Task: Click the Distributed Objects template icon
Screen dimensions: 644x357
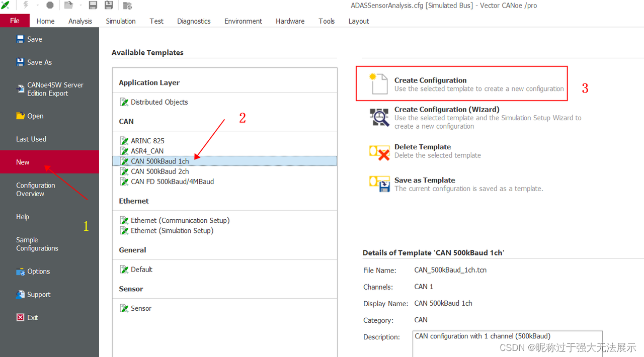Action: (x=124, y=102)
